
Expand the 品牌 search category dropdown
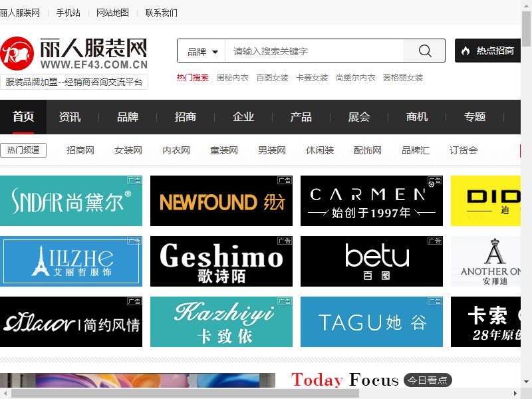pos(202,52)
